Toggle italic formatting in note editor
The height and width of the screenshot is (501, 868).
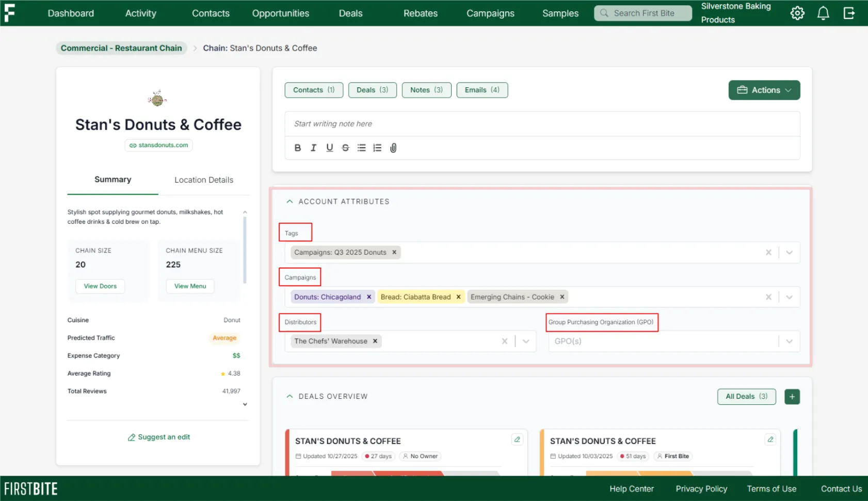click(x=313, y=148)
